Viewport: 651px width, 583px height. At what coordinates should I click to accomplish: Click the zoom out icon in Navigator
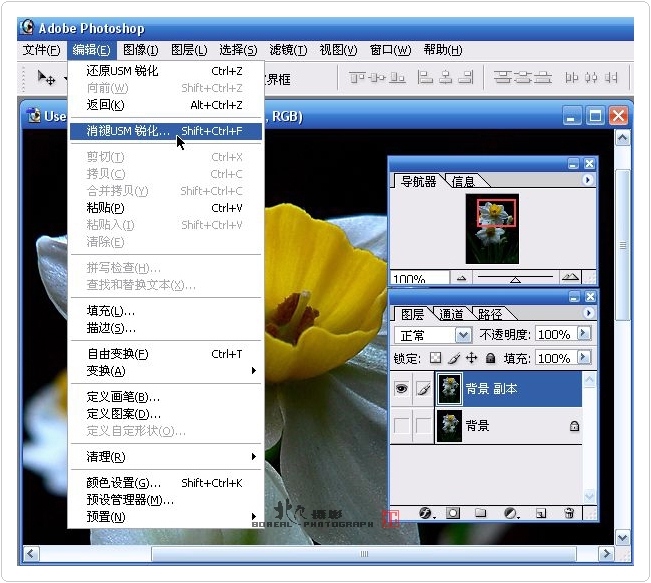pos(461,278)
